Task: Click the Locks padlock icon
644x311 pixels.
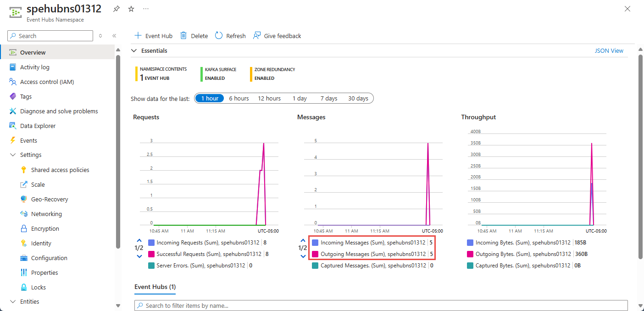Action: pyautogui.click(x=24, y=287)
